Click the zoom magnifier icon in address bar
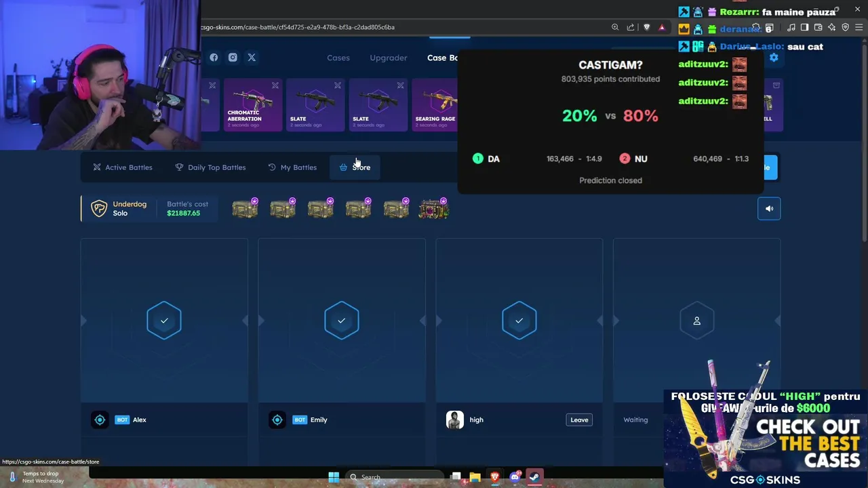 pyautogui.click(x=615, y=27)
